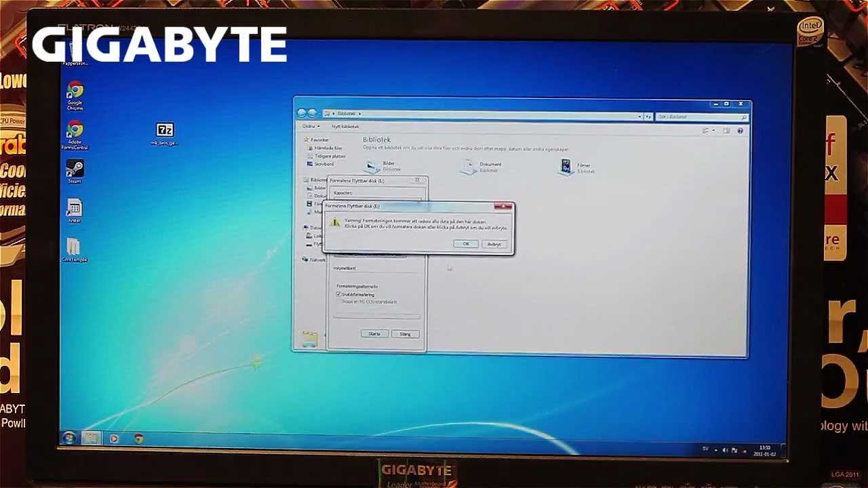Open Adobe FormsCentral desktop shortcut
The height and width of the screenshot is (488, 868).
pyautogui.click(x=75, y=136)
